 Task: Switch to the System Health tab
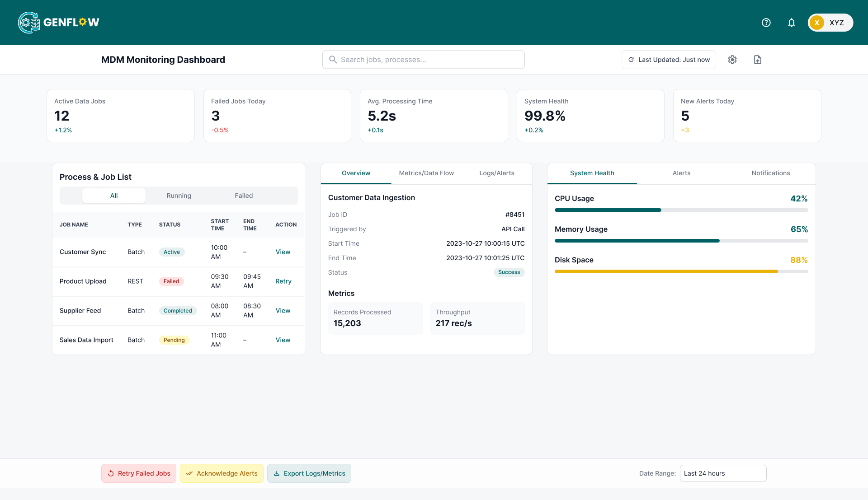click(x=592, y=173)
